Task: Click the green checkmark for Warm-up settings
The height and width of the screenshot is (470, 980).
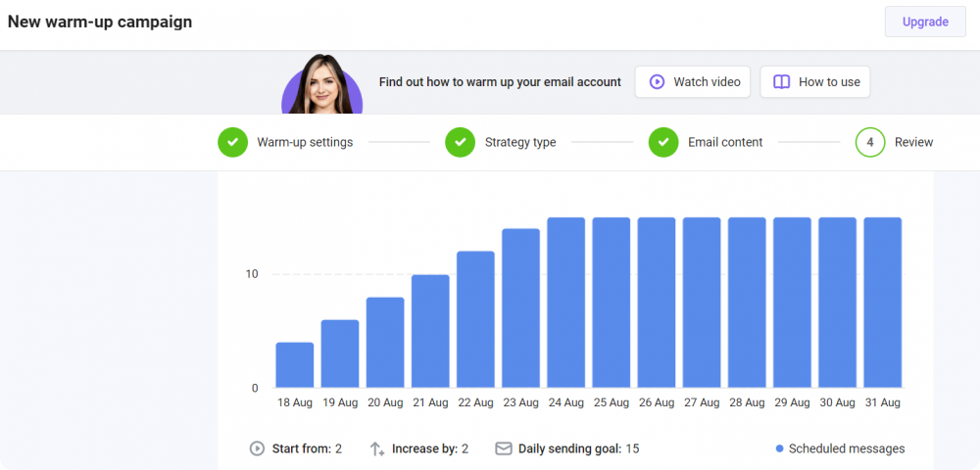Action: pos(233,142)
